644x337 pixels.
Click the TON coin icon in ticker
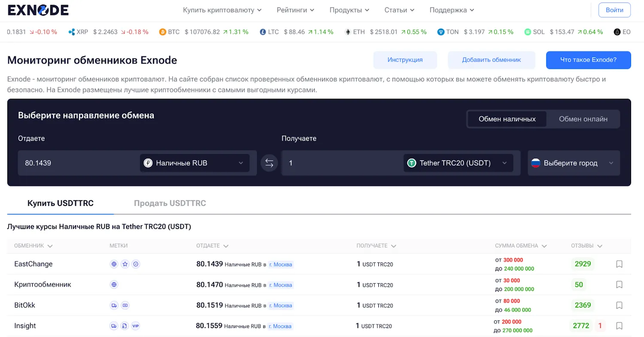point(440,32)
